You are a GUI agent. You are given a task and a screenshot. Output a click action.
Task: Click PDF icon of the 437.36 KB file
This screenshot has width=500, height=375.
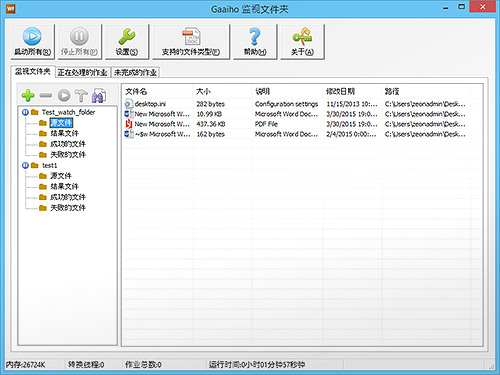pos(129,124)
